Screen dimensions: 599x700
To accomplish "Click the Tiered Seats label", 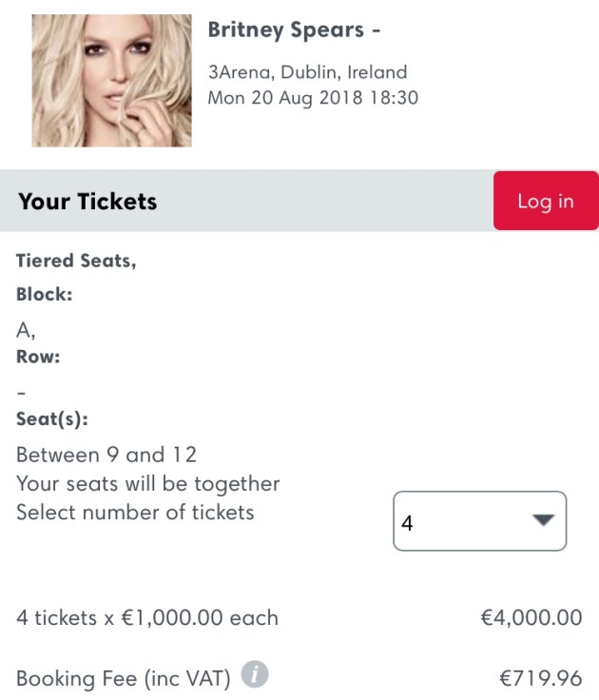I will click(x=76, y=261).
